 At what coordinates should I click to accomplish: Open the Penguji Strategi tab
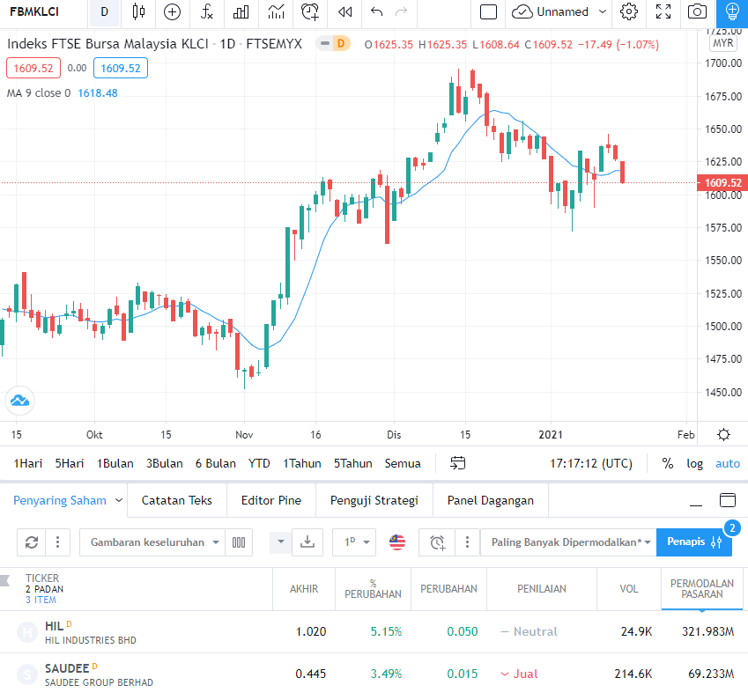click(x=374, y=500)
